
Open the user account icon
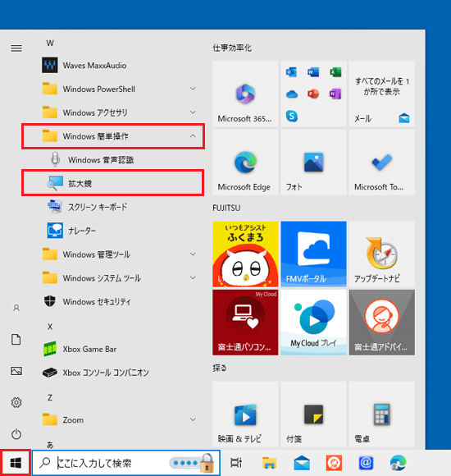pos(16,308)
